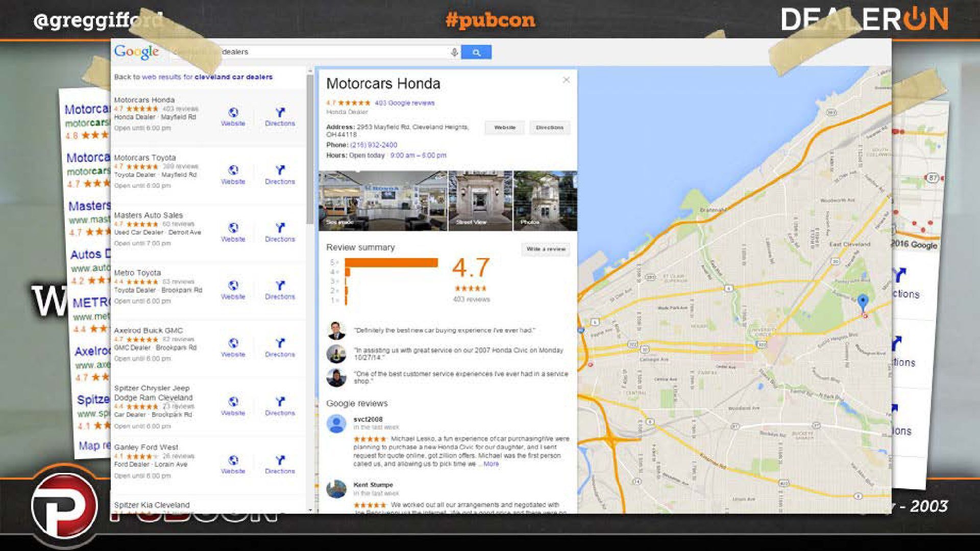Click the 5-star rating bar in Review summary

pyautogui.click(x=391, y=263)
